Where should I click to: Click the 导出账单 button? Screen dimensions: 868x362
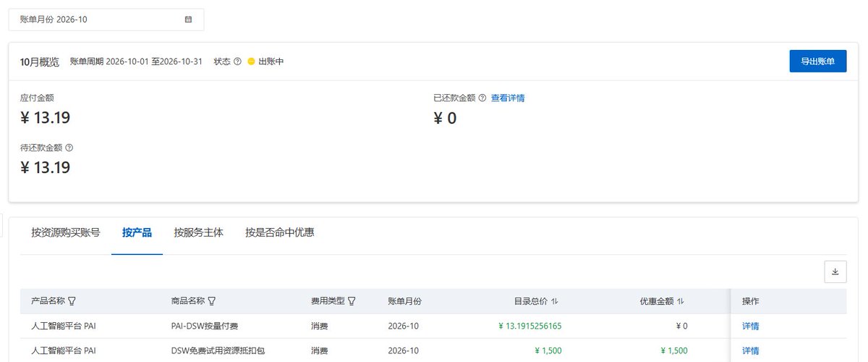[x=817, y=62]
